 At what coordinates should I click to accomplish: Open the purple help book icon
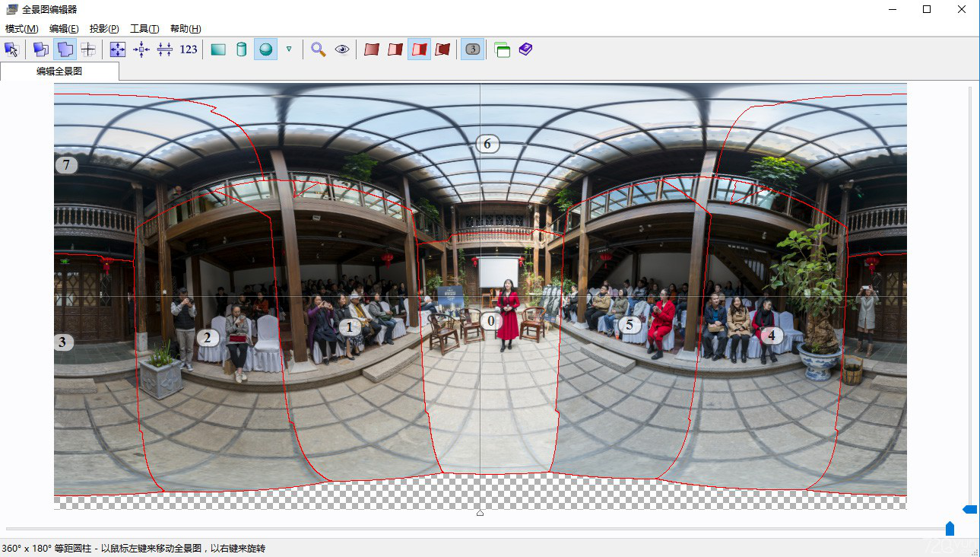525,49
